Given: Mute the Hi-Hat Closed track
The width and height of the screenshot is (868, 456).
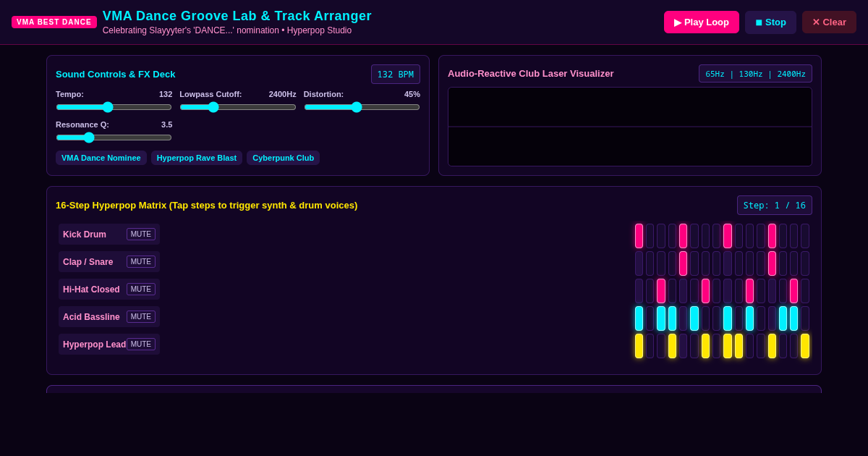Looking at the screenshot, I should pos(141,290).
